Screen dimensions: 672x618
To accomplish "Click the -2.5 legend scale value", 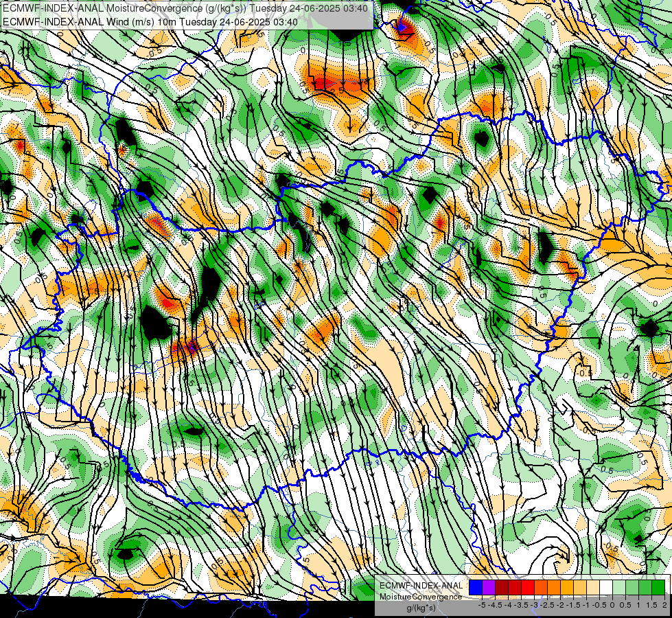I will click(547, 605).
